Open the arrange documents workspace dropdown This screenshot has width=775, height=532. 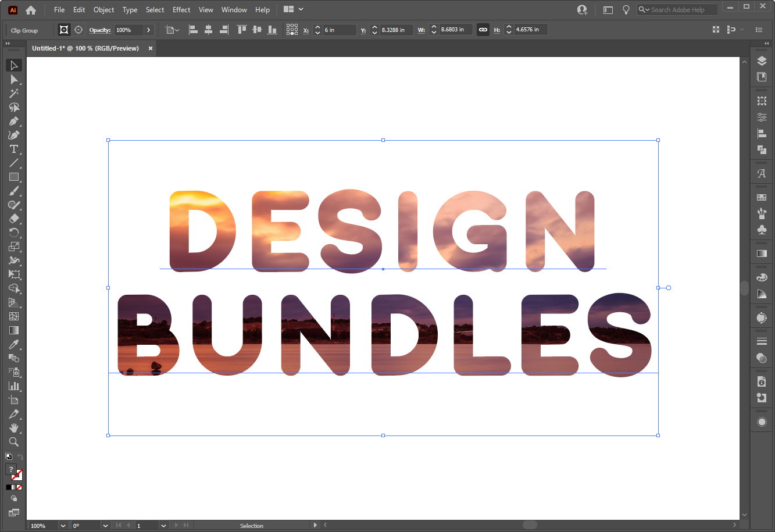294,9
